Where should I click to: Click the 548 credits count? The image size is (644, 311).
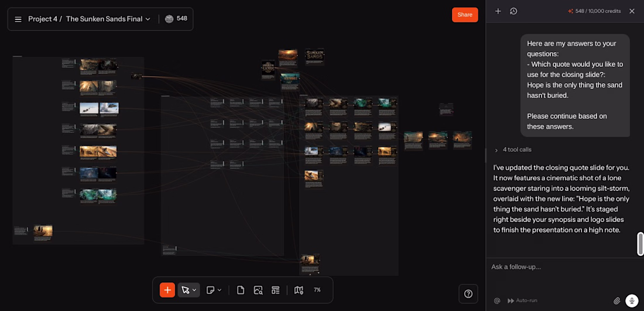coord(182,19)
